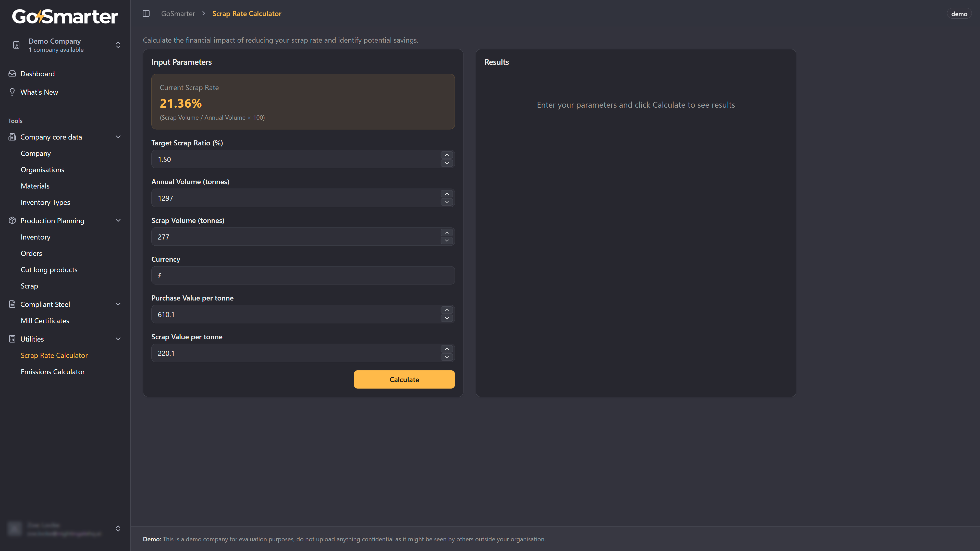Click the Production Planning box icon
This screenshot has height=551, width=980.
(x=12, y=221)
